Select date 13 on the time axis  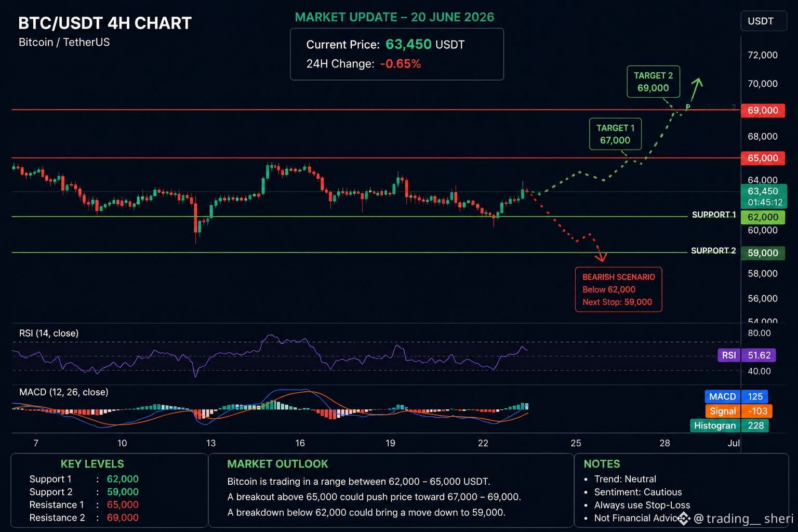pyautogui.click(x=210, y=443)
